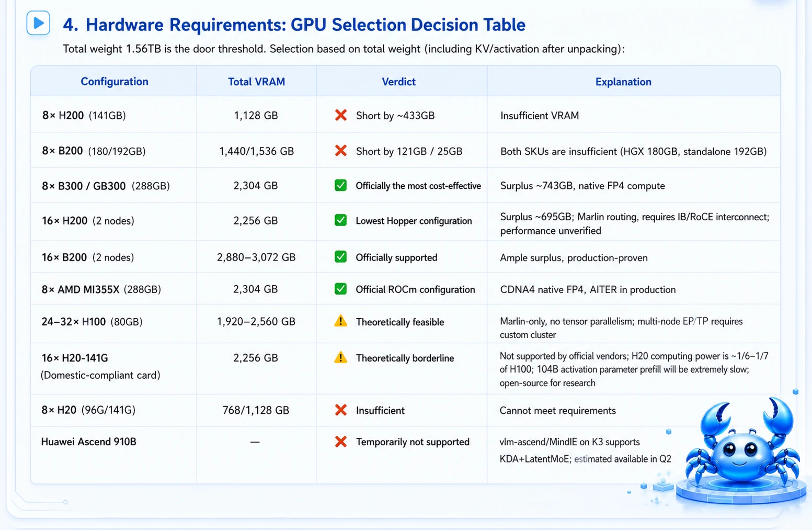
Task: Select the Hardware Requirements section title
Action: pos(294,25)
